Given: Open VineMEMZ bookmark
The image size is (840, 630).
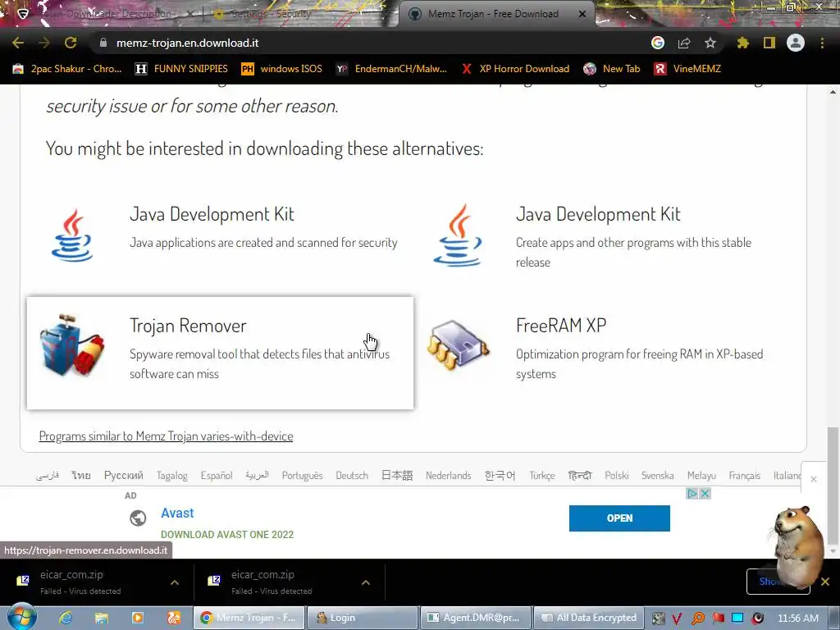Looking at the screenshot, I should pyautogui.click(x=687, y=69).
